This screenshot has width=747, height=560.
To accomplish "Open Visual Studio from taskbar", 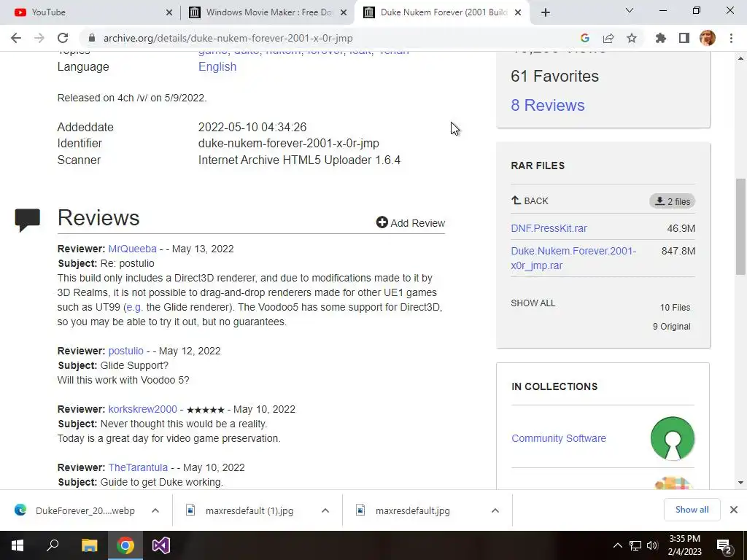I will pyautogui.click(x=161, y=545).
